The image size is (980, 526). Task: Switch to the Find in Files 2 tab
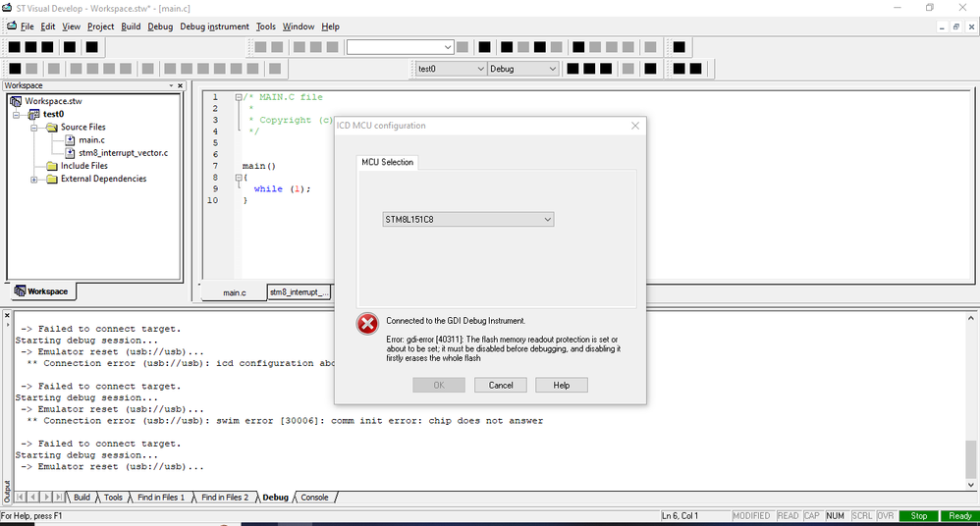point(225,498)
